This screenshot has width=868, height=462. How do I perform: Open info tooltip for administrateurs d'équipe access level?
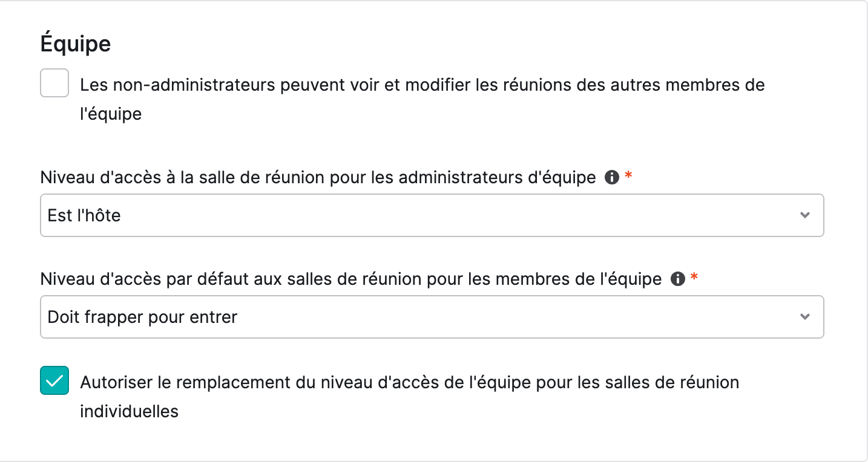pos(612,178)
